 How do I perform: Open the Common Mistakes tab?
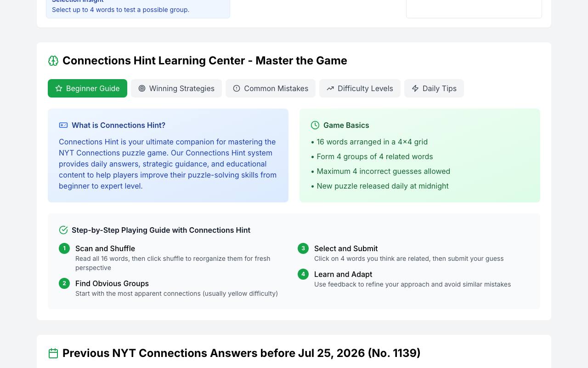tap(271, 88)
